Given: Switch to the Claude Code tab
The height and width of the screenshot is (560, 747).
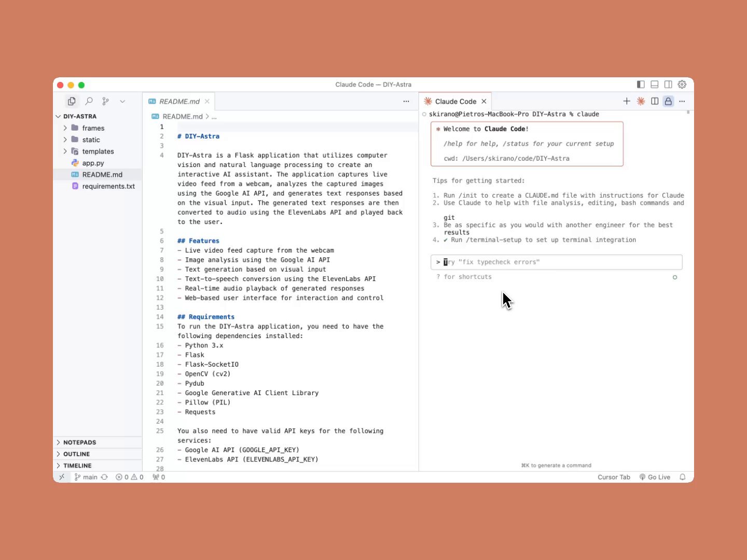Looking at the screenshot, I should coord(455,102).
